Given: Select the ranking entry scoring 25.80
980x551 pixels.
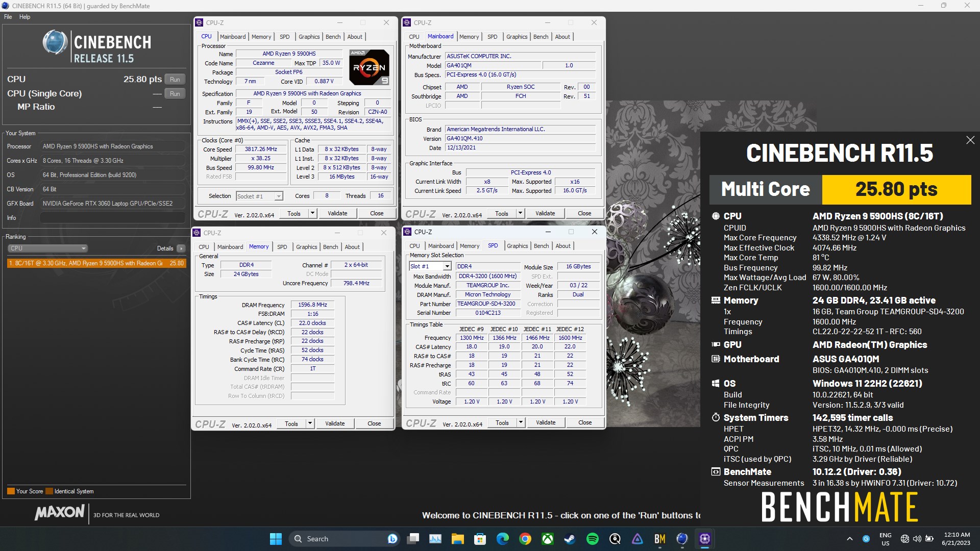Looking at the screenshot, I should (x=96, y=263).
